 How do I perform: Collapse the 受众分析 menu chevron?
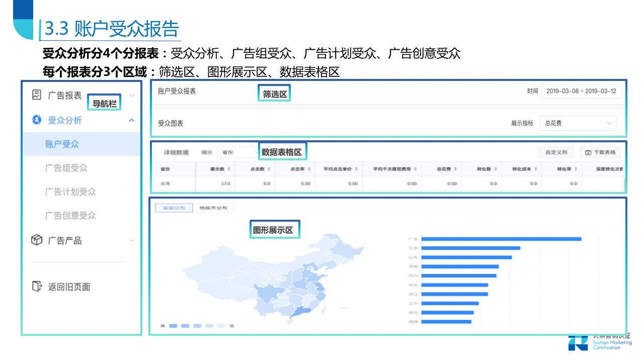click(132, 120)
